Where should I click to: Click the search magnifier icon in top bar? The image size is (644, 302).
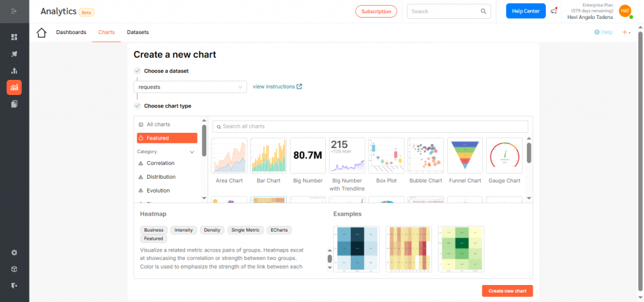(x=484, y=11)
